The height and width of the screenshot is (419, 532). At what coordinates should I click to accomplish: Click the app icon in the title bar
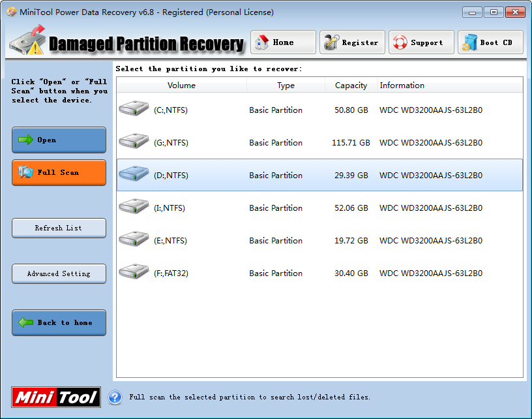pos(11,12)
